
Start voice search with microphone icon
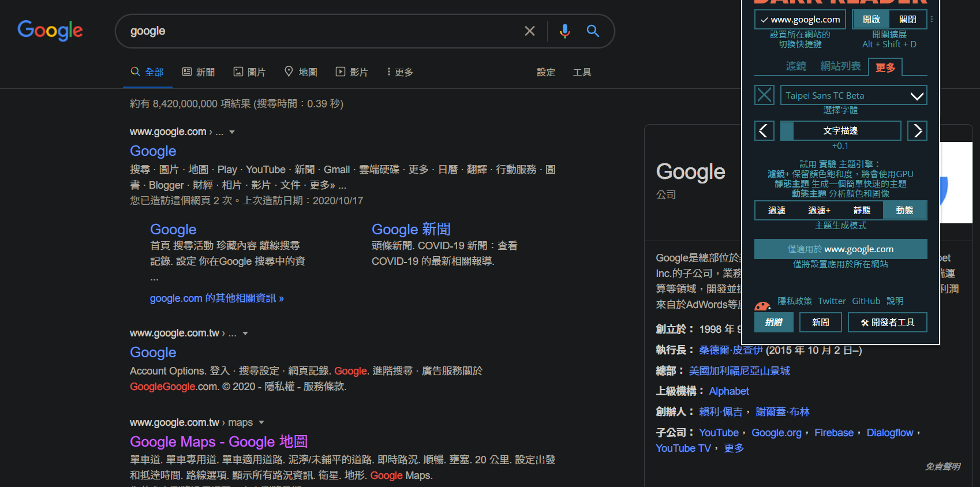tap(564, 31)
